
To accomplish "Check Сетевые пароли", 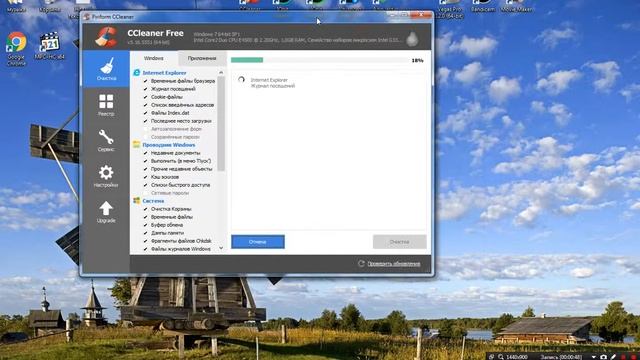I will pos(146,193).
